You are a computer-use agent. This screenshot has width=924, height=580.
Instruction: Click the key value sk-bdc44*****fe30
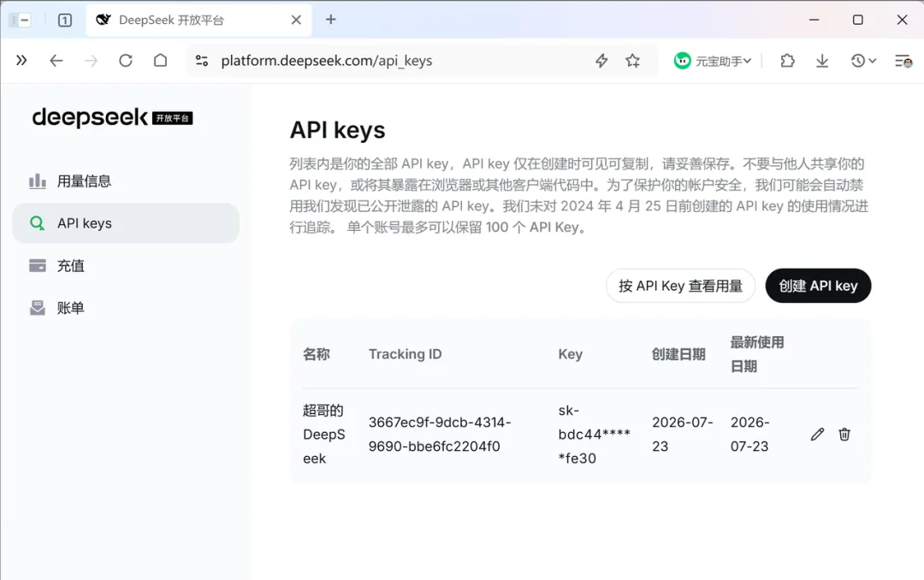pos(594,435)
